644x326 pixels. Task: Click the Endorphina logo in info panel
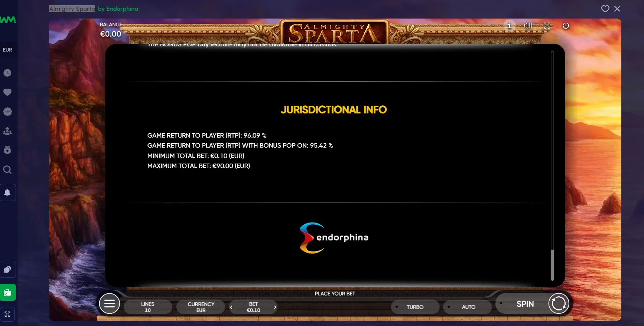coord(334,238)
